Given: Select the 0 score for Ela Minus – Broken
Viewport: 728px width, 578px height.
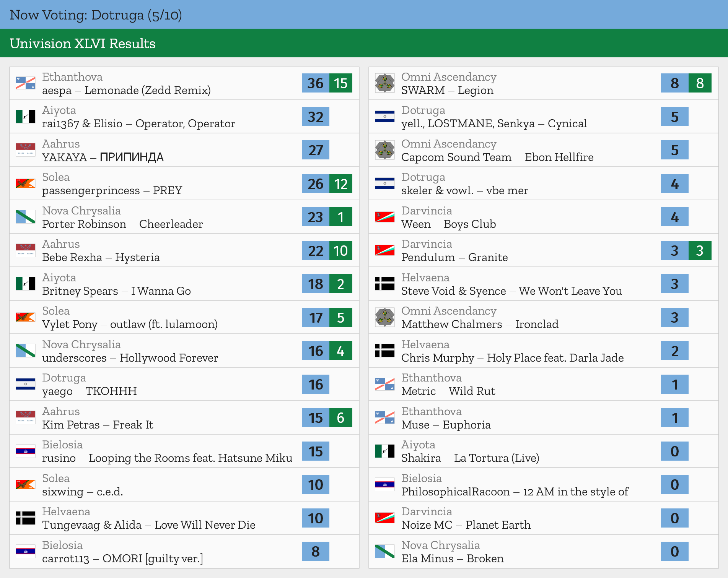Looking at the screenshot, I should tap(675, 551).
